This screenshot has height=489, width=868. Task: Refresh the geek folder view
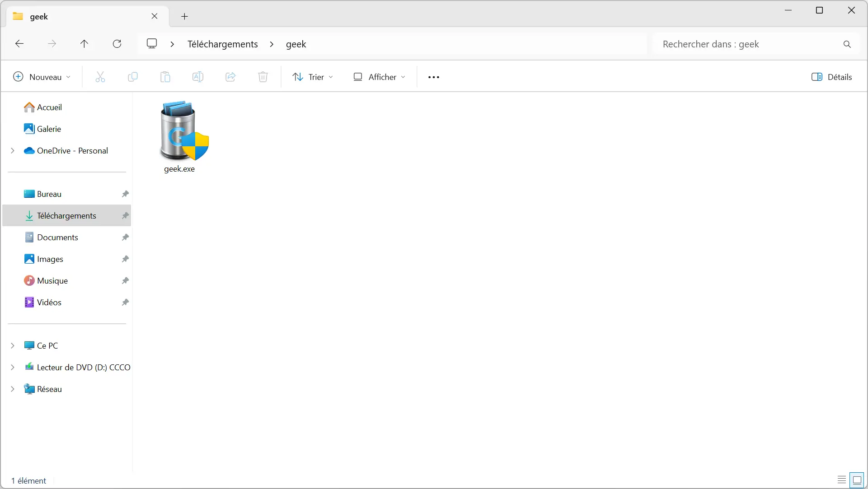coord(117,44)
